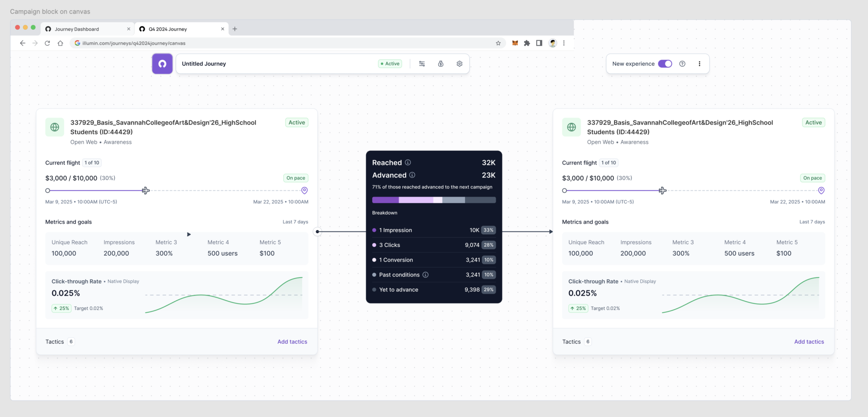Image resolution: width=868 pixels, height=417 pixels.
Task: Click the address bar URL
Action: click(134, 43)
